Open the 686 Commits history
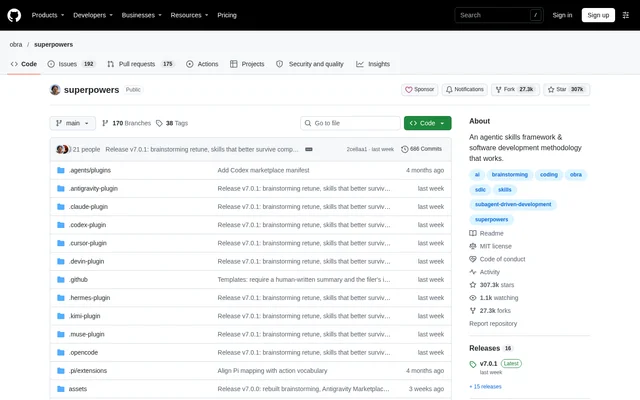The height and width of the screenshot is (400, 640). 421,149
